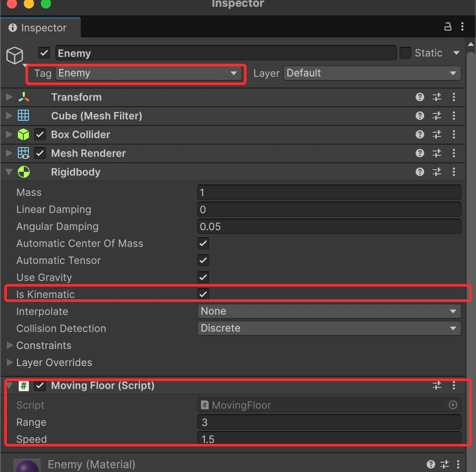Toggle Automatic Center Of Mass checkbox

click(x=203, y=243)
